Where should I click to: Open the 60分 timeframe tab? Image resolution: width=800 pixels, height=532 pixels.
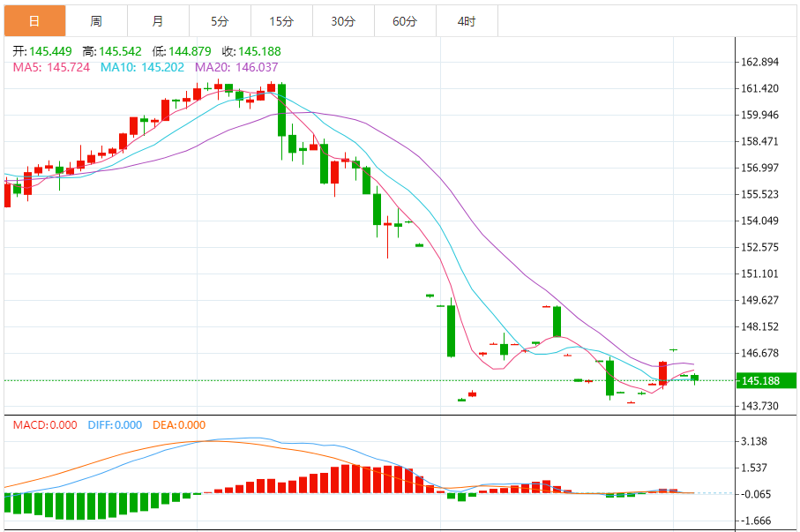(x=405, y=21)
